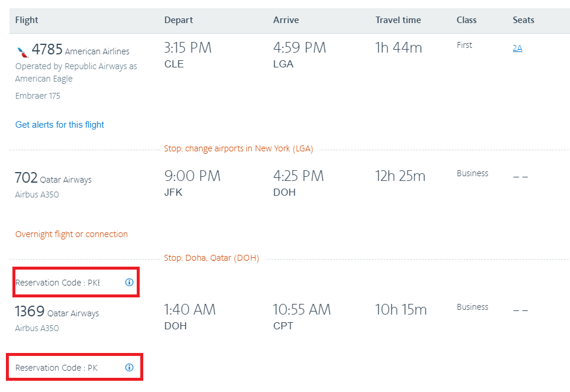Image resolution: width=570 pixels, height=392 pixels.
Task: Click the Seats column header
Action: click(523, 20)
